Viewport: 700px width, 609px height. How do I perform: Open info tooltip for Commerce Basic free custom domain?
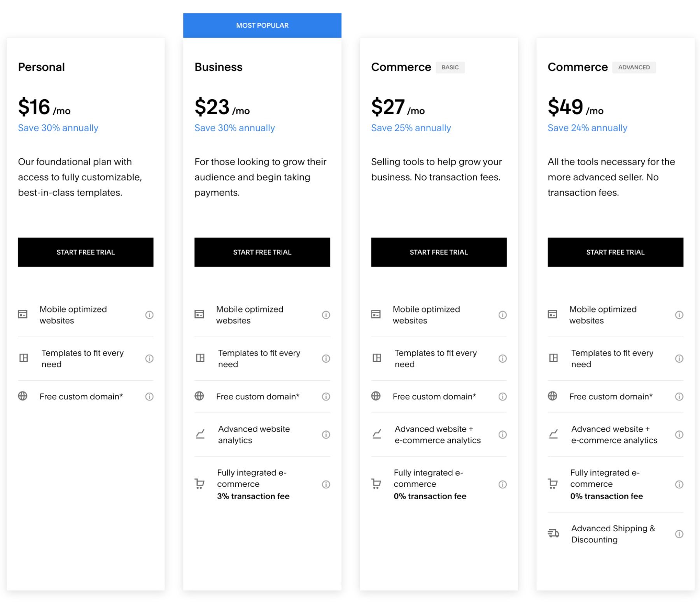(x=502, y=396)
